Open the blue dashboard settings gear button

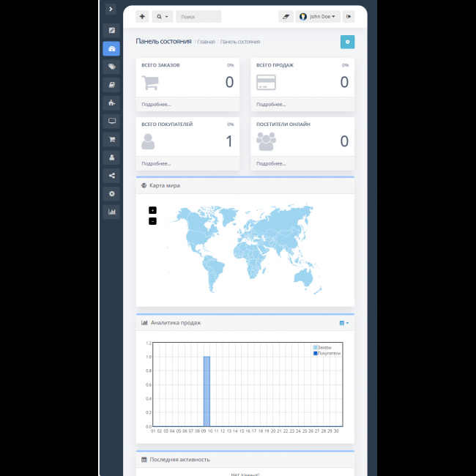[x=347, y=42]
